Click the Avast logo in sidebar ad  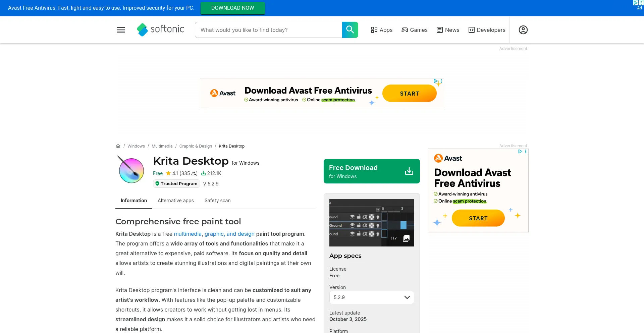[x=448, y=158]
